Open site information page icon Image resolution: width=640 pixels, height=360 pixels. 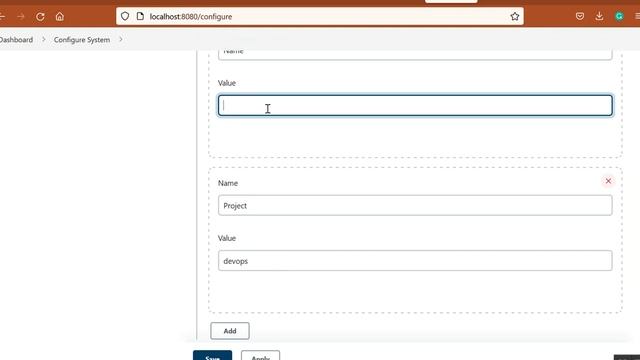click(x=140, y=16)
